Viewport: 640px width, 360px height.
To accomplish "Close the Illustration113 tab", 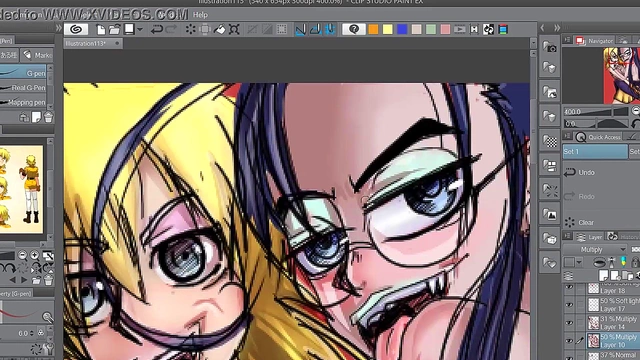I will 117,43.
